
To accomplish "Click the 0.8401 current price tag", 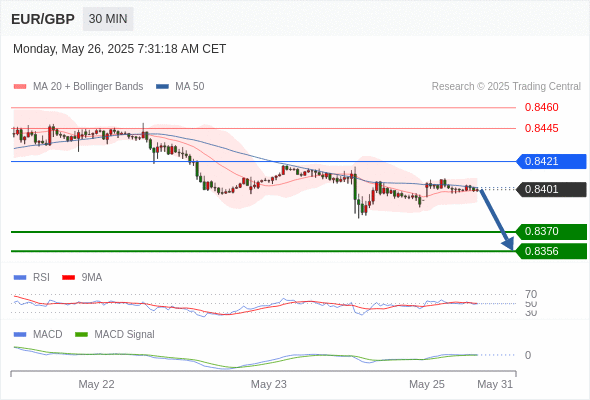I will coord(552,189).
